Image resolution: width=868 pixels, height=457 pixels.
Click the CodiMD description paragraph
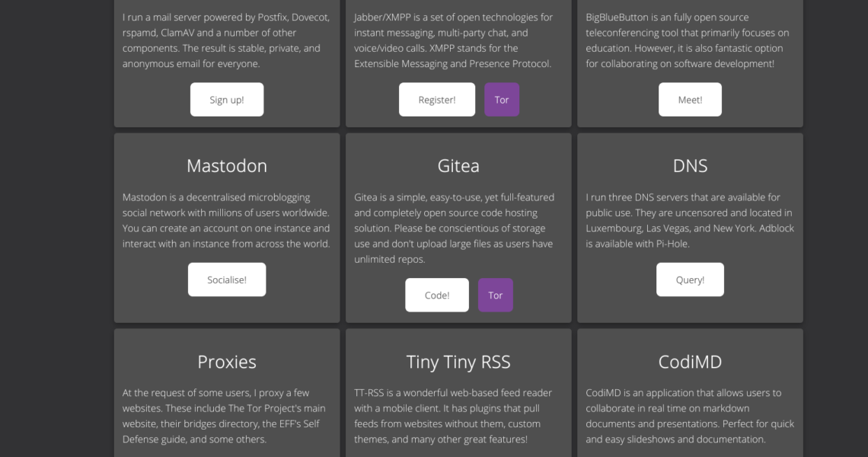coord(690,416)
